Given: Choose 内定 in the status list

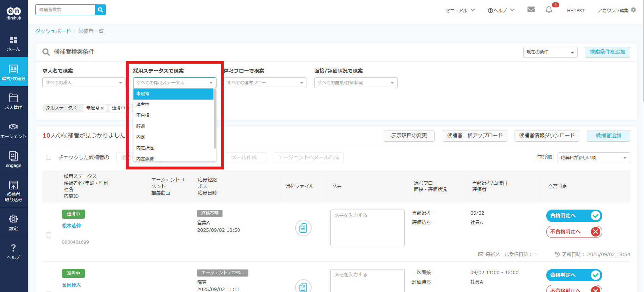Looking at the screenshot, I should 141,137.
